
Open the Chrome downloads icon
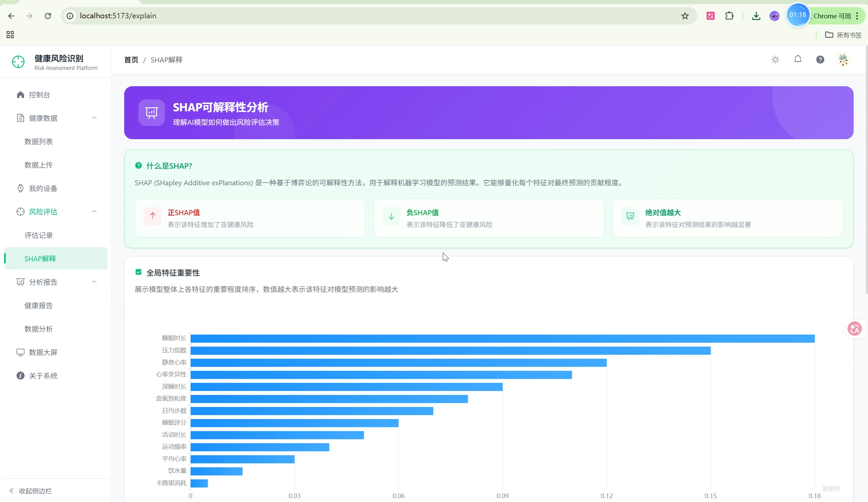click(756, 16)
